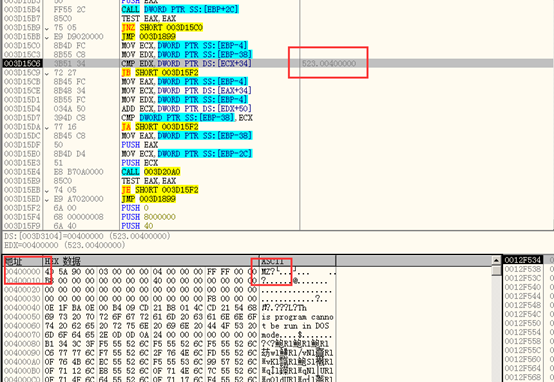Image resolution: width=554 pixels, height=382 pixels.
Task: Select the highlighted instruction at address 003D15C6
Action: pyautogui.click(x=278, y=64)
